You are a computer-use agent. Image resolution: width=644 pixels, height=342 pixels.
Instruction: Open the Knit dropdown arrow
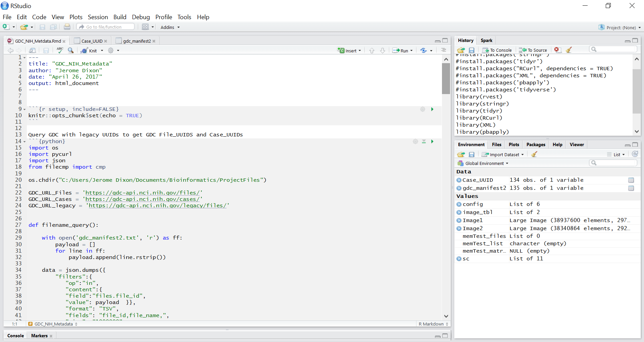102,51
